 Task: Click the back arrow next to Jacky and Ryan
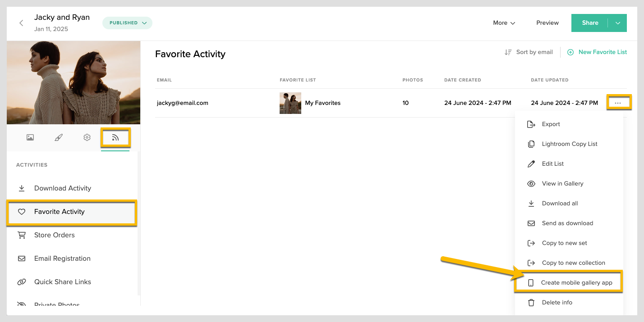coord(21,23)
